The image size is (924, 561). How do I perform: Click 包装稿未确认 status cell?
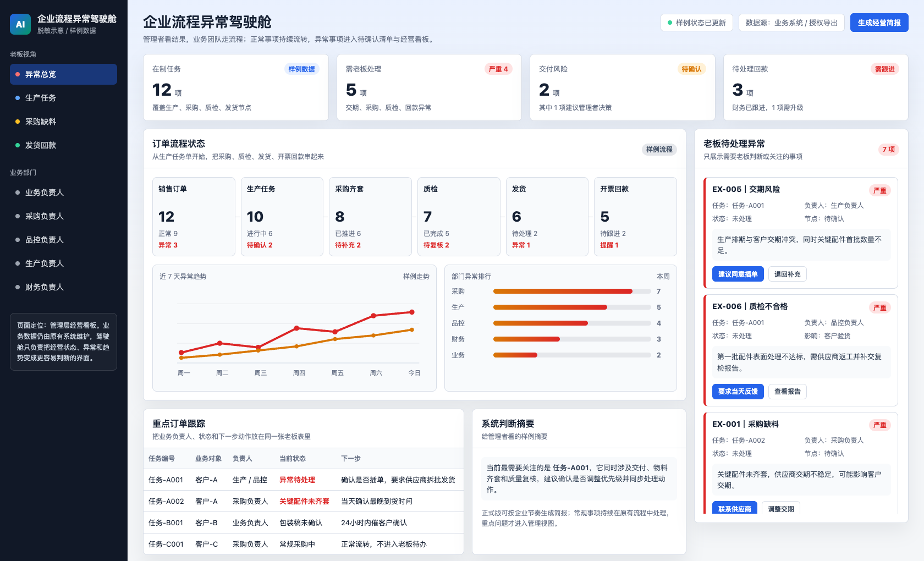point(301,522)
